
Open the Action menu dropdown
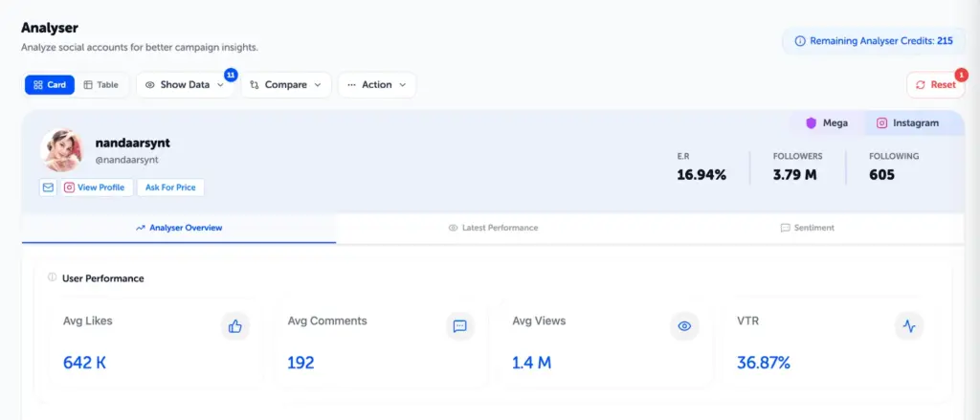(376, 85)
